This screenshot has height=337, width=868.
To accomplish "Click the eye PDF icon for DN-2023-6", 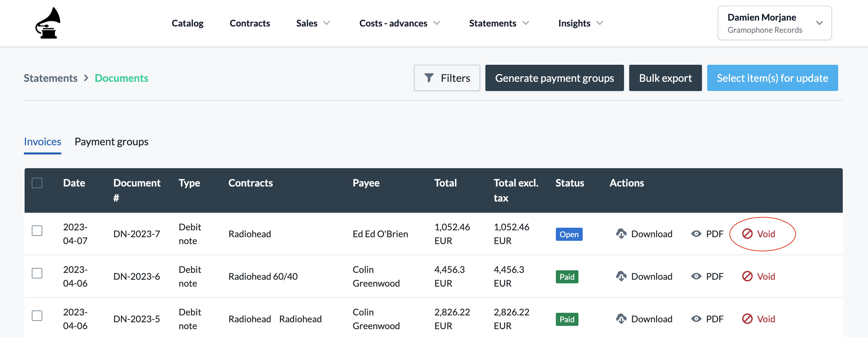I will 696,276.
